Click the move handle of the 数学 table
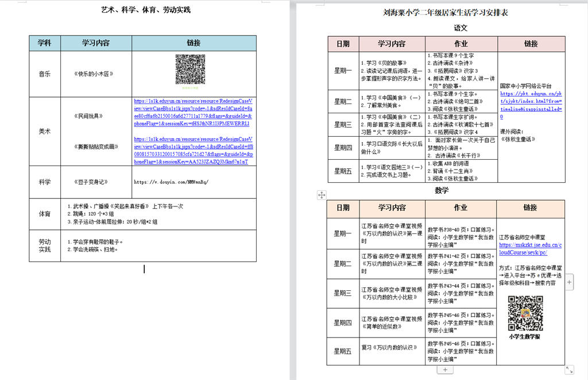This screenshot has width=588, height=380. click(x=322, y=195)
